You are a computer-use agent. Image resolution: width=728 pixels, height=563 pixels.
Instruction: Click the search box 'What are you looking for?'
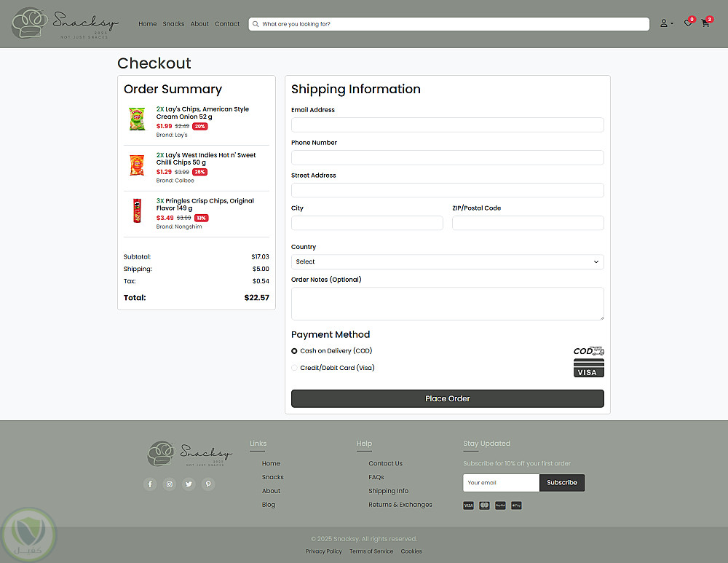click(x=448, y=24)
